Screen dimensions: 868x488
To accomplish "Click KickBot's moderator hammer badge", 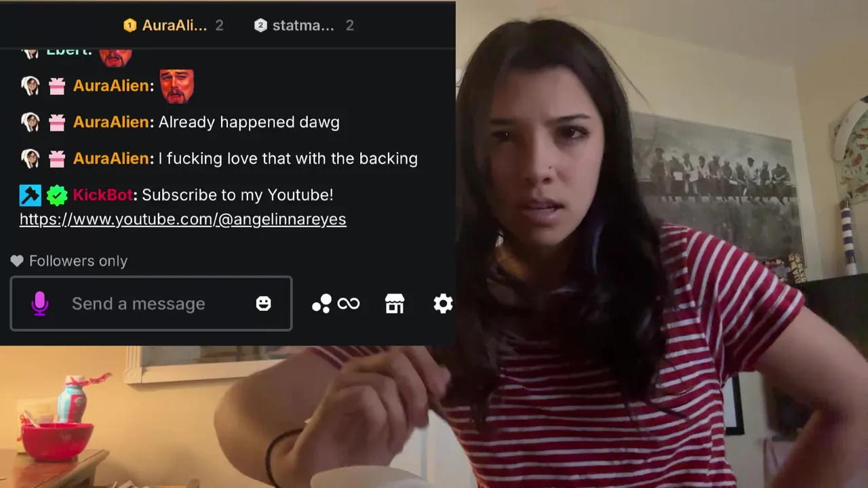I will 31,195.
